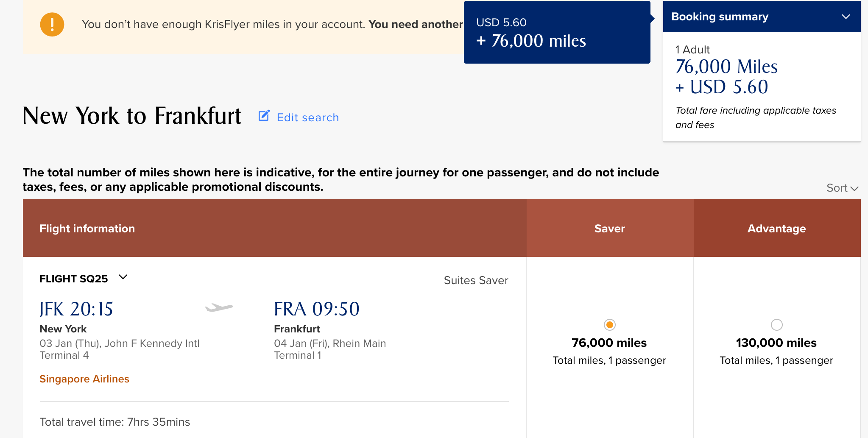868x438 pixels.
Task: Click the airplane icon between JFK and FRA
Action: point(219,307)
